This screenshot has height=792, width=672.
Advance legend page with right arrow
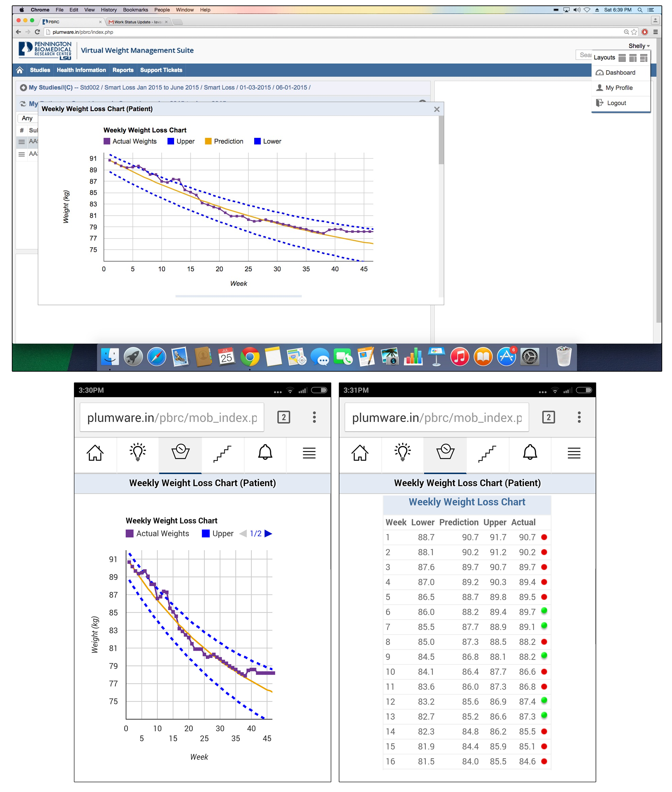pyautogui.click(x=268, y=534)
